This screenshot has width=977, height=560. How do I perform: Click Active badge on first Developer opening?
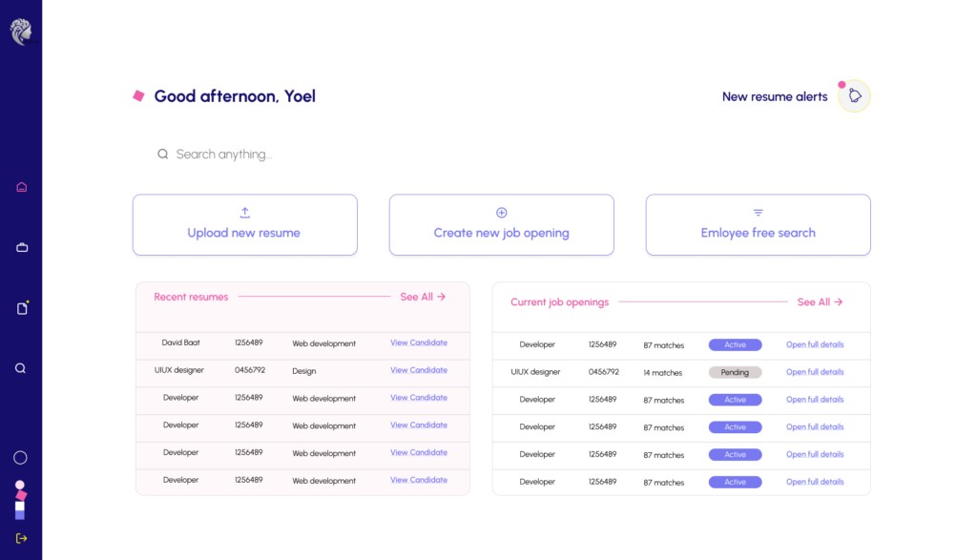735,345
